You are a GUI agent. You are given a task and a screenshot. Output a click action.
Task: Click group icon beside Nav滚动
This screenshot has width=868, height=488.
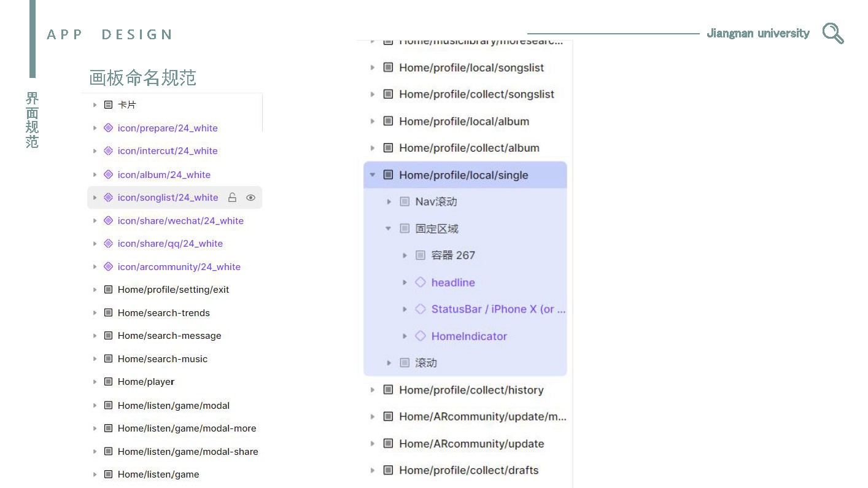pyautogui.click(x=405, y=201)
